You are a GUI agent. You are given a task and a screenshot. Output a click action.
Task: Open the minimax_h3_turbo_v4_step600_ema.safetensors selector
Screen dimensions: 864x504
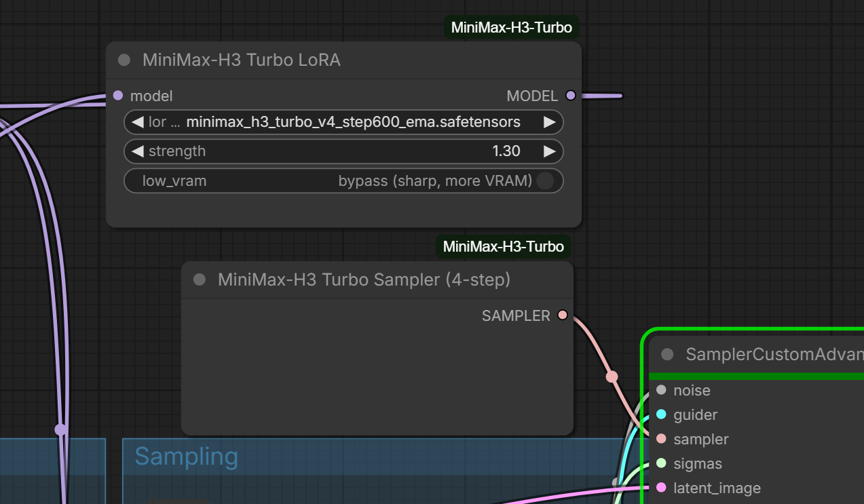coord(343,122)
